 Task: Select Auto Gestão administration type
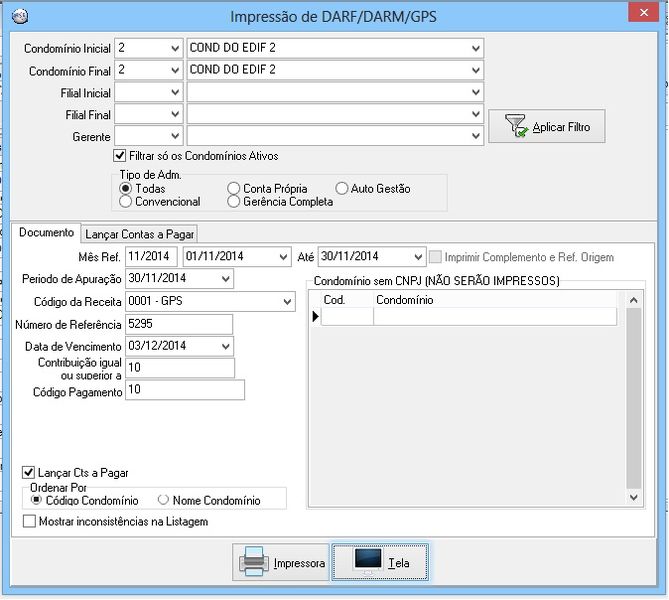[x=341, y=188]
